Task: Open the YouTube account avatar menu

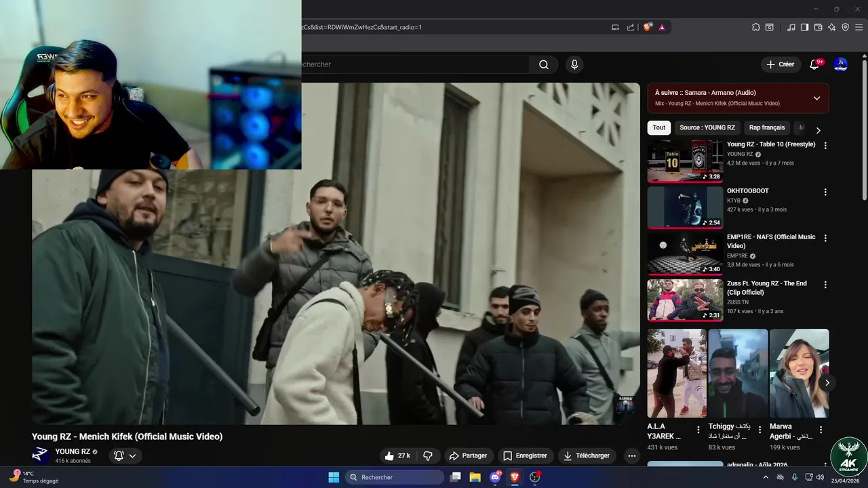Action: coord(841,64)
